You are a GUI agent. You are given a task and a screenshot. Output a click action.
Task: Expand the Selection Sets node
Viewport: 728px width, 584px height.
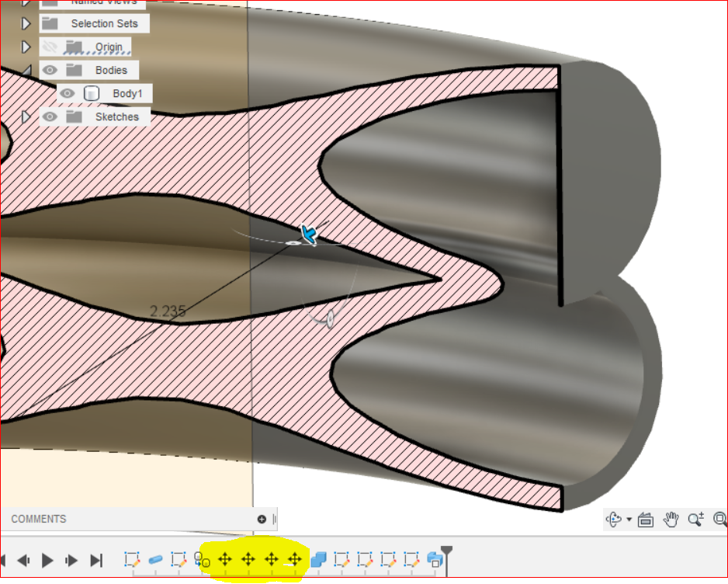click(26, 23)
